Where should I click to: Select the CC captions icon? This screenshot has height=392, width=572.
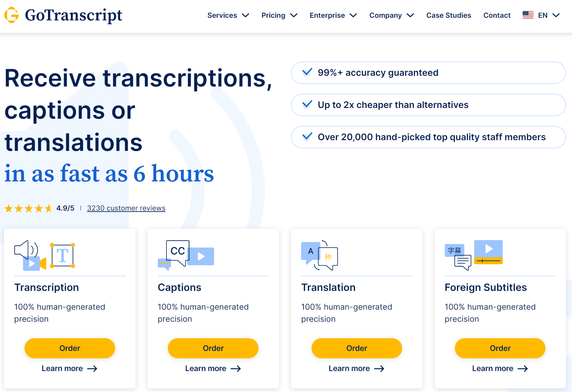pos(177,251)
